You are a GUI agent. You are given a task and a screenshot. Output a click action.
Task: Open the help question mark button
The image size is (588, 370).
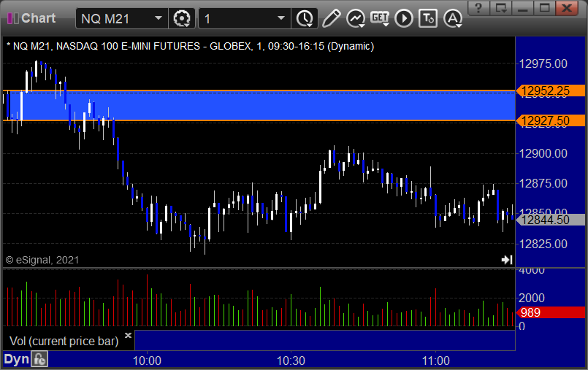[478, 8]
